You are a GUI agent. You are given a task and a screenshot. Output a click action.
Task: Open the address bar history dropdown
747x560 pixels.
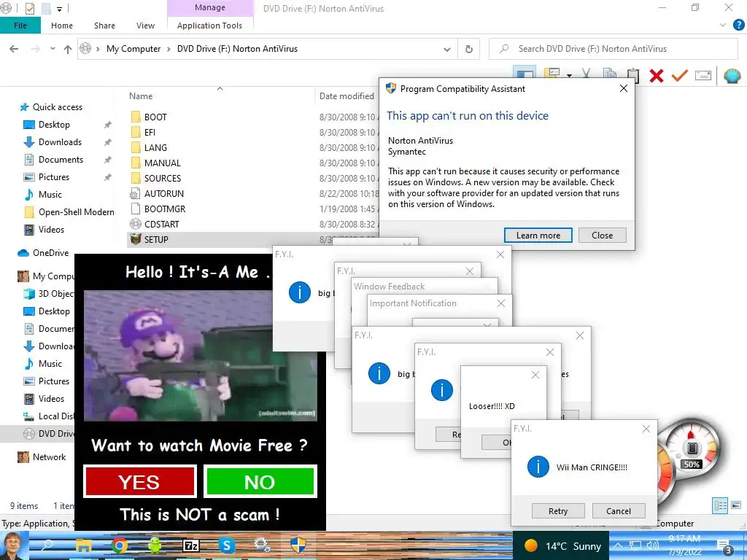[447, 49]
